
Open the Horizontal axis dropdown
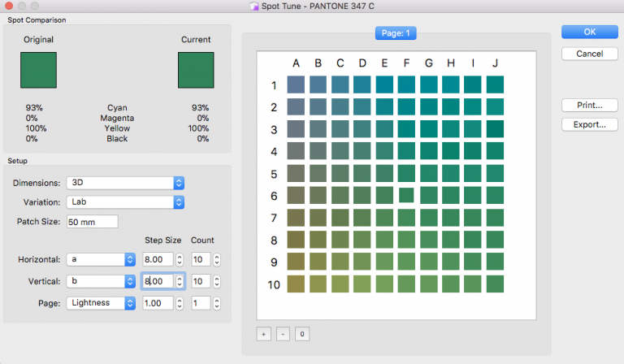[101, 259]
